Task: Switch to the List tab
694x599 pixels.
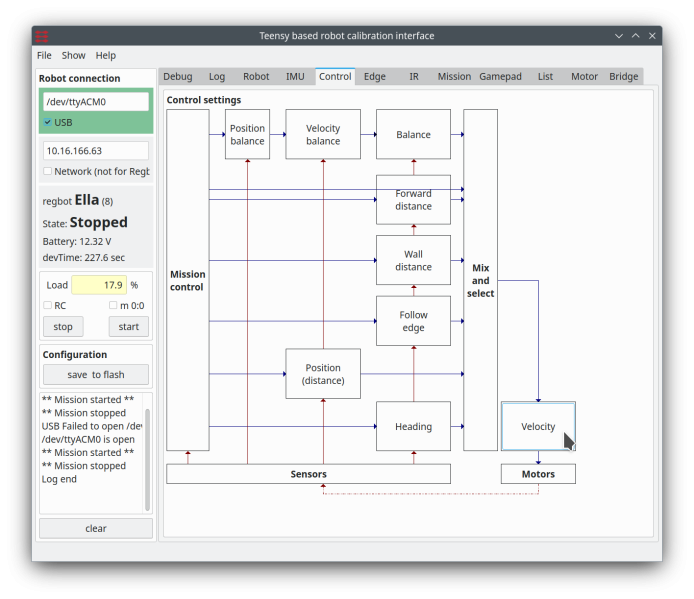Action: (545, 77)
